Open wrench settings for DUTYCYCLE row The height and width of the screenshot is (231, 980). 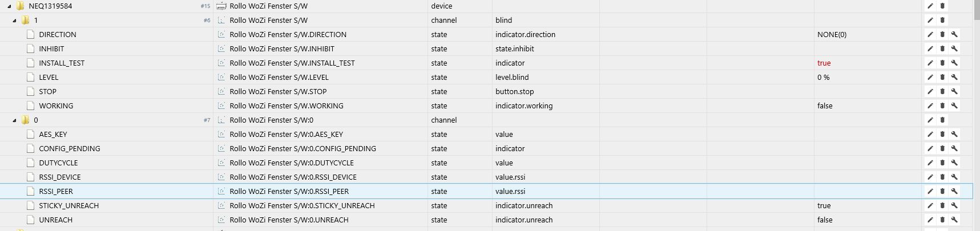[954, 163]
